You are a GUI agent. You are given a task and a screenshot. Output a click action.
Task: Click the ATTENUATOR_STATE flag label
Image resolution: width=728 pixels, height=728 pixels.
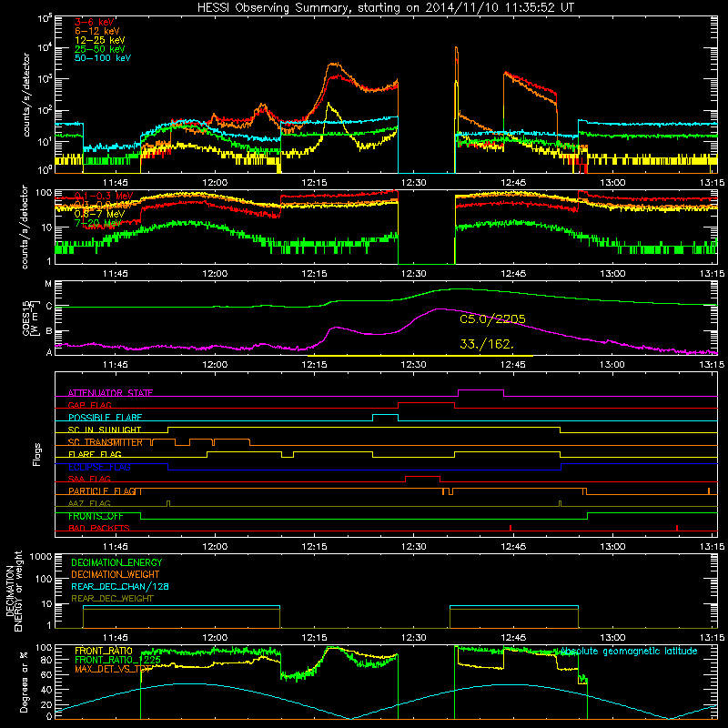pyautogui.click(x=110, y=393)
